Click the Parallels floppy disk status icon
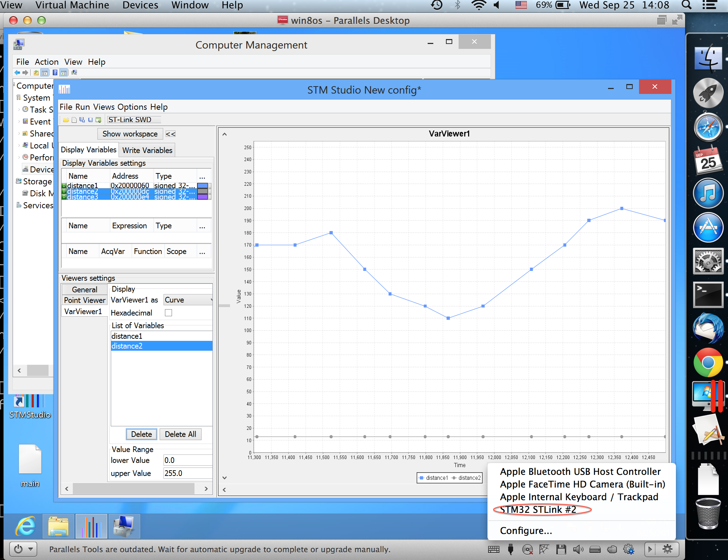The image size is (728, 560). click(561, 549)
